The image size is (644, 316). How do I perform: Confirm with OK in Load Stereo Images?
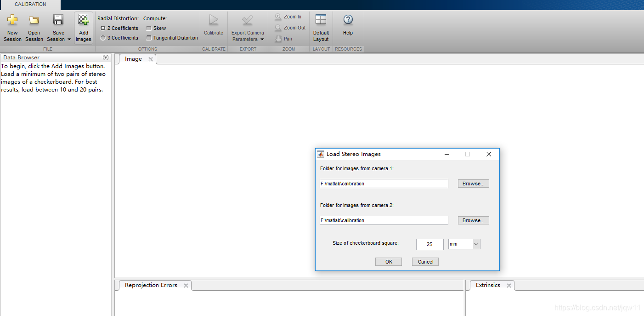(x=389, y=262)
